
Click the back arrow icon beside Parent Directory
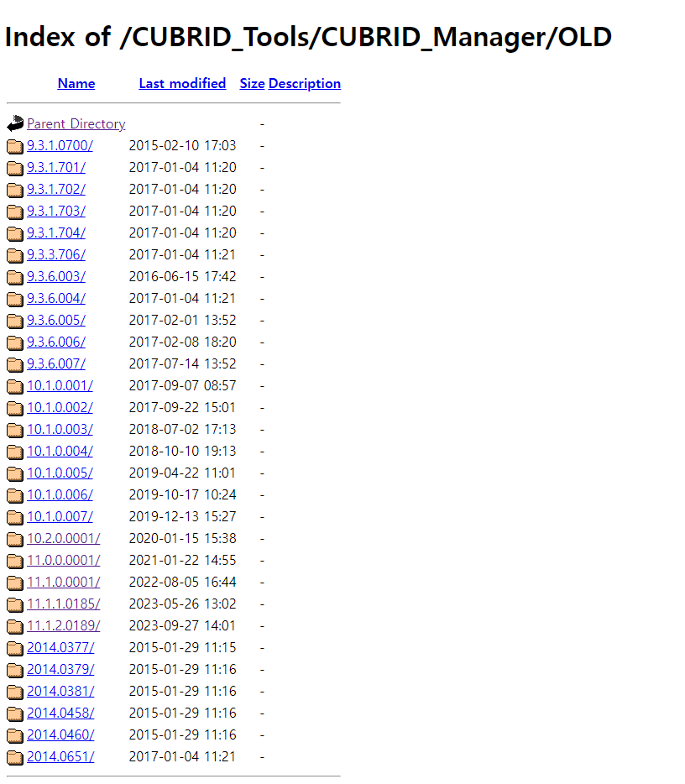pyautogui.click(x=15, y=123)
